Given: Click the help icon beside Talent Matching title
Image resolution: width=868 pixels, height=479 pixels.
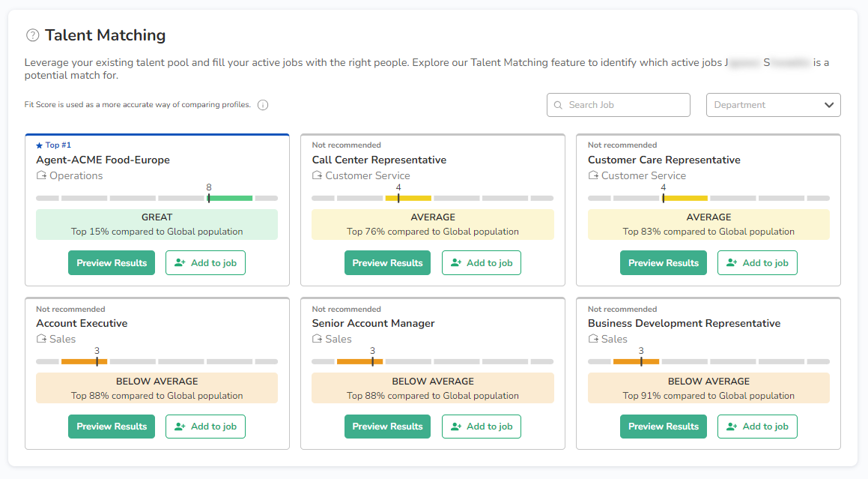Looking at the screenshot, I should point(32,35).
